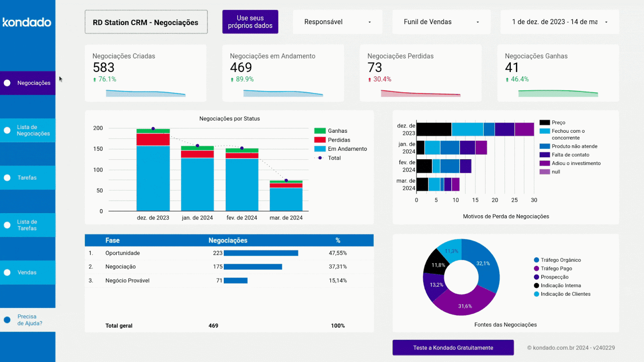Click the Teste a Kondado Gratuitamente button
Viewport: 644px width, 362px height.
453,348
